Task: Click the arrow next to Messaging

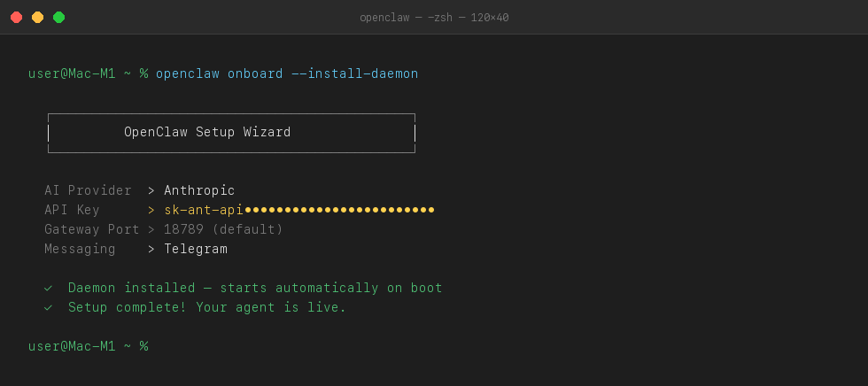Action: (151, 249)
